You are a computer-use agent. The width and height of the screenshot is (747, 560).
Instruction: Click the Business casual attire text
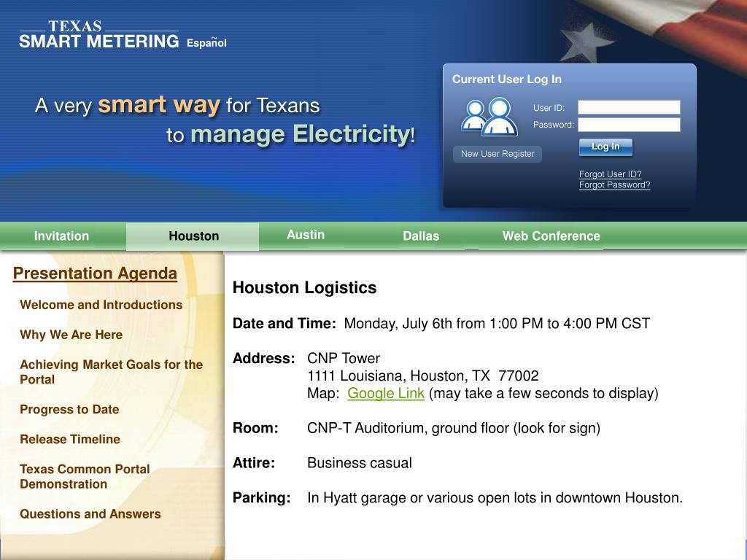click(360, 463)
